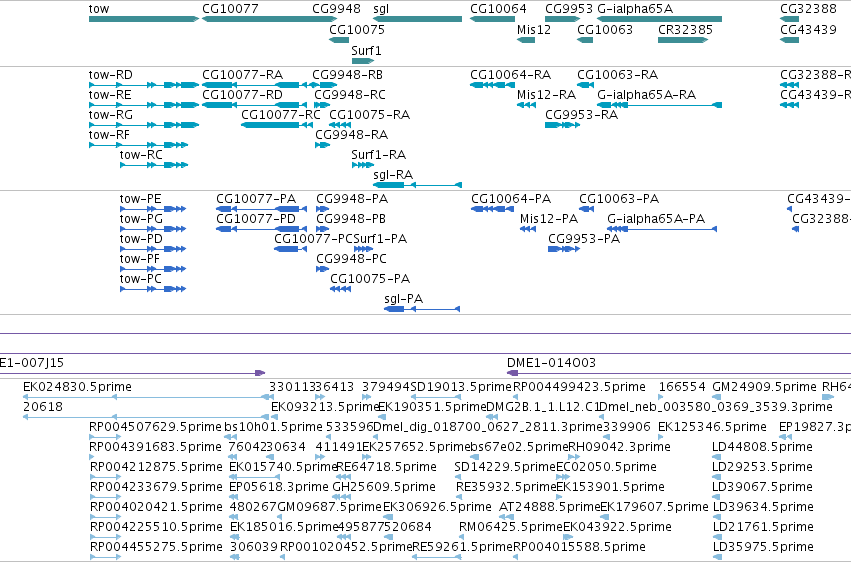Select the CR32385 gene feature
The width and height of the screenshot is (851, 562).
(x=683, y=40)
